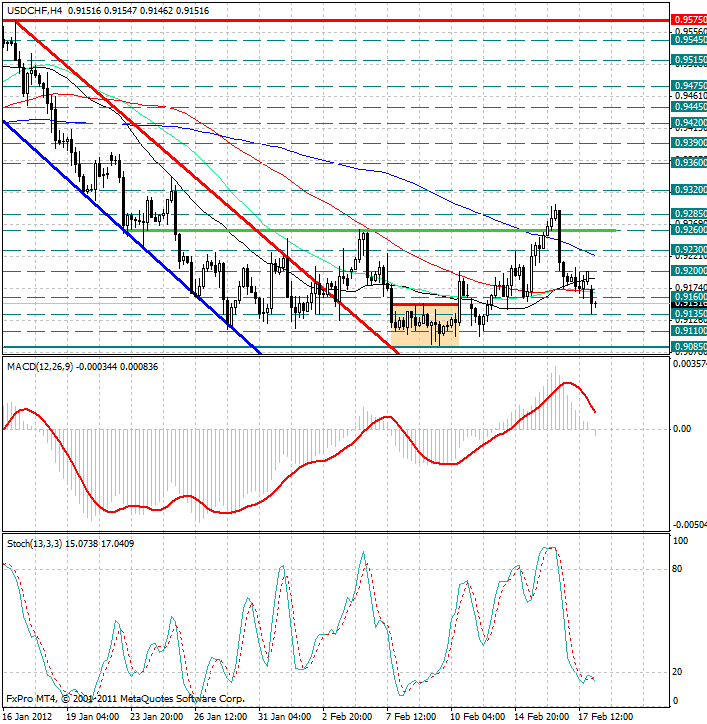Select the MACD 0.00 zero-line label
This screenshot has width=707, height=724.
point(682,429)
